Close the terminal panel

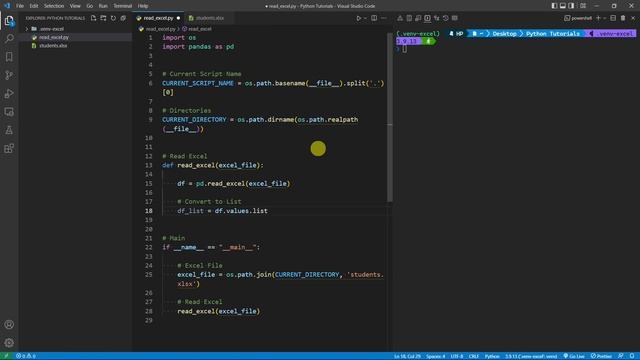(x=633, y=18)
